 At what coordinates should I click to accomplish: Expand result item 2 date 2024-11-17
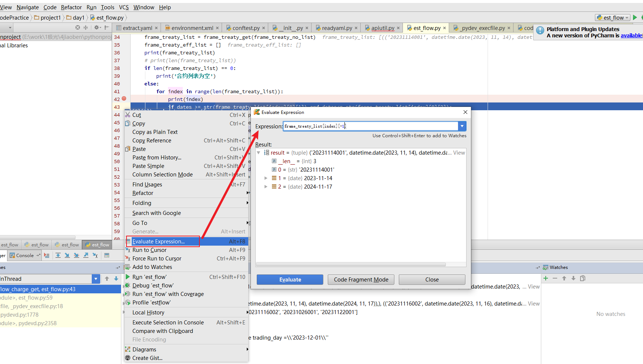(x=266, y=187)
